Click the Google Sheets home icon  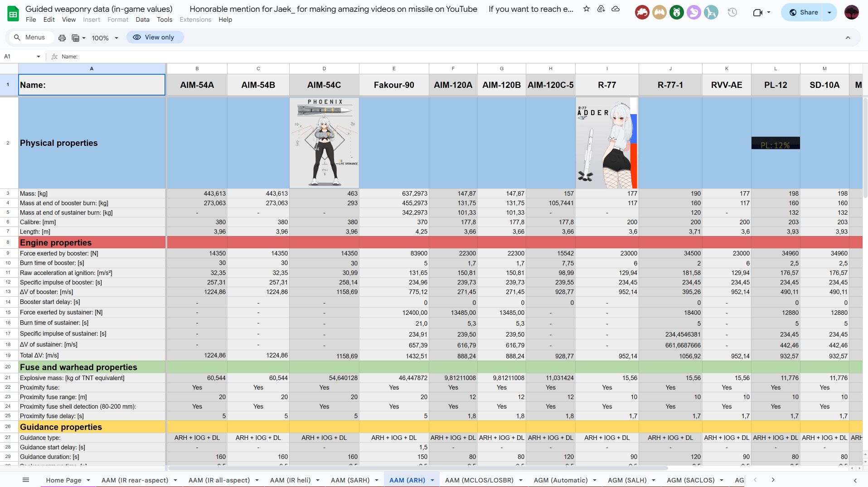tap(13, 14)
